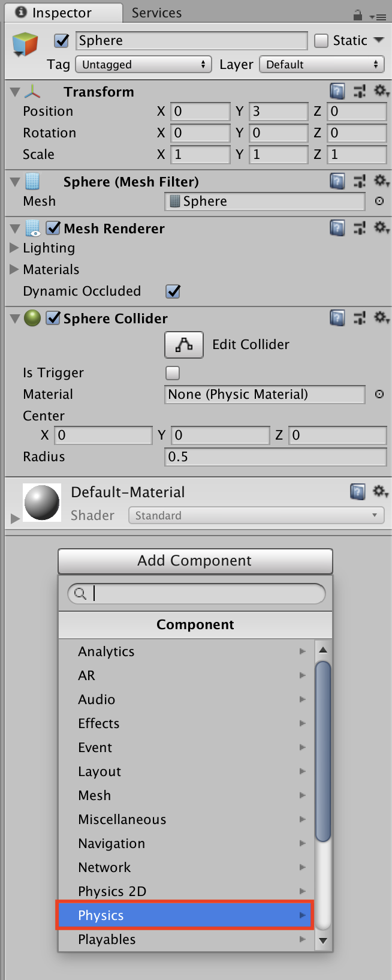
Task: Open Transform component help reference icon
Action: click(x=337, y=92)
